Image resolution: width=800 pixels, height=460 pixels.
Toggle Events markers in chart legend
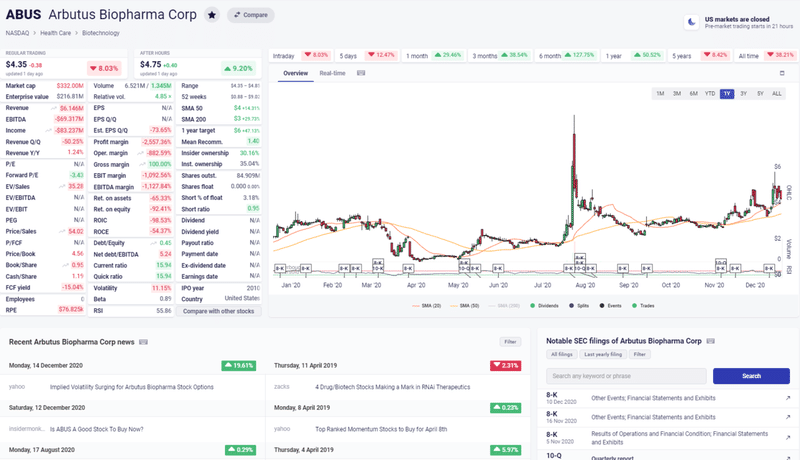pyautogui.click(x=610, y=306)
